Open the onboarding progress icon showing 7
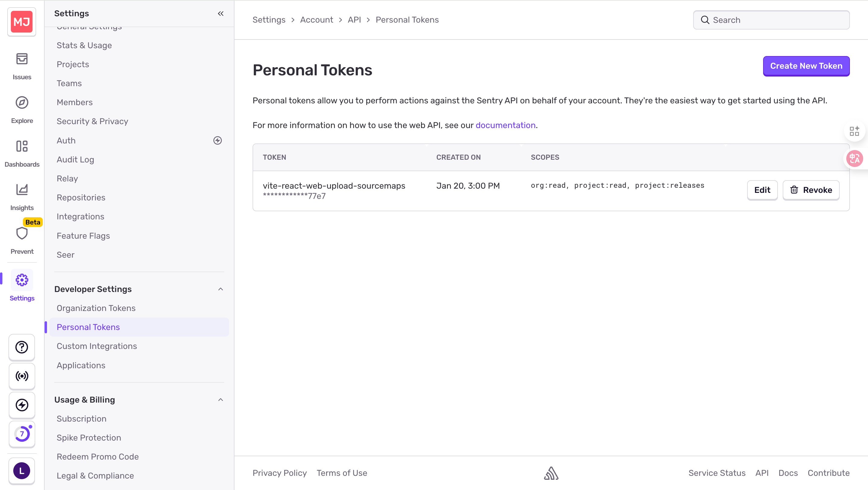 [x=22, y=434]
